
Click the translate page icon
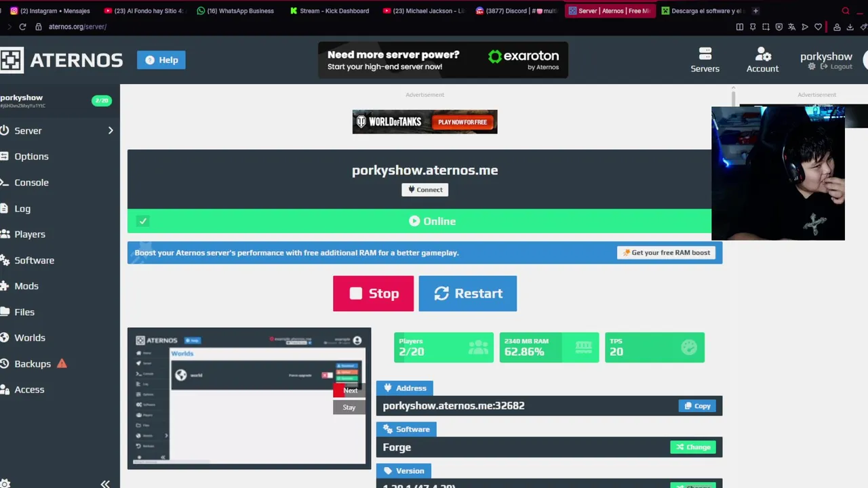click(792, 27)
